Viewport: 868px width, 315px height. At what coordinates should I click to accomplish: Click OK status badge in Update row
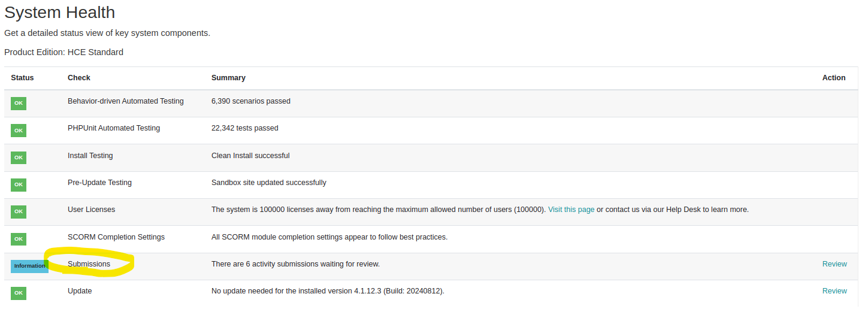(x=19, y=293)
